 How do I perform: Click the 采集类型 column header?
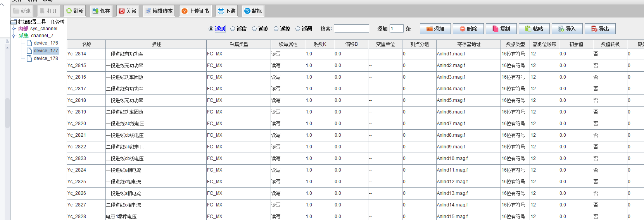(238, 44)
